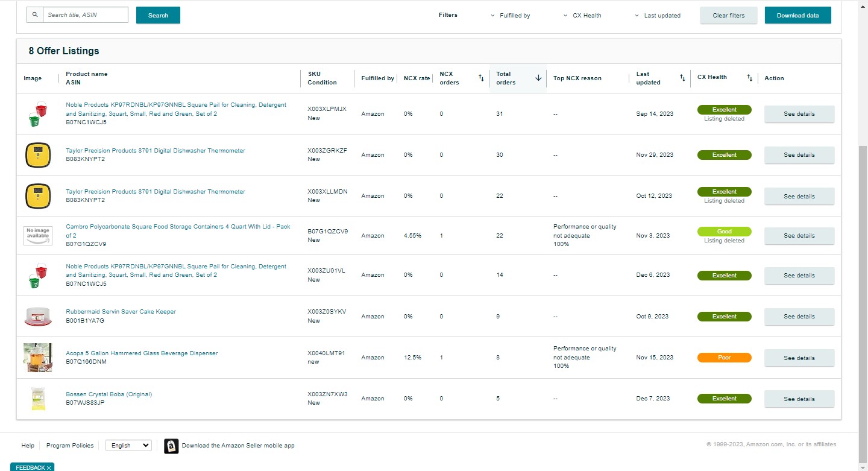This screenshot has height=471, width=868.
Task: Click the No image available thumbnail
Action: tap(38, 236)
